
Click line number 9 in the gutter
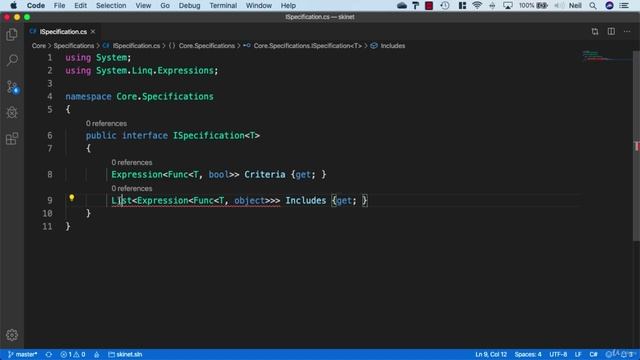50,200
